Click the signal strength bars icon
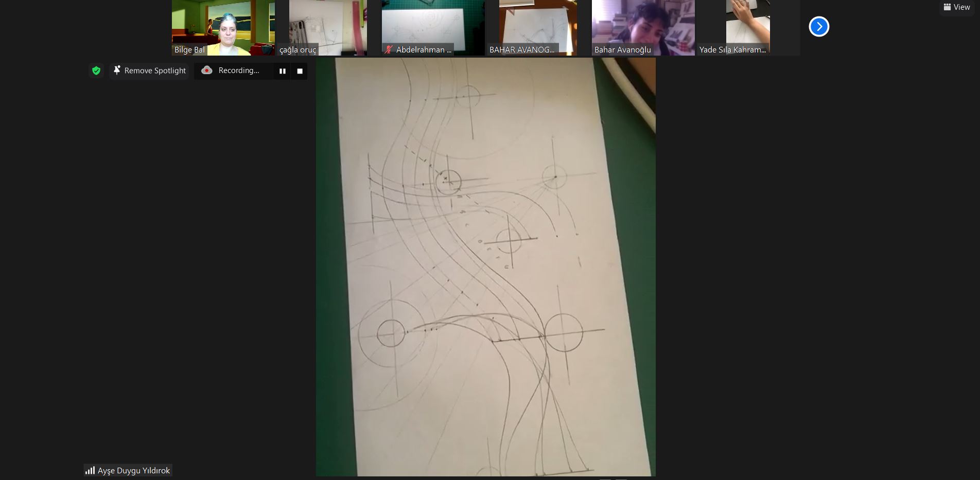Image resolution: width=980 pixels, height=480 pixels. (x=90, y=470)
